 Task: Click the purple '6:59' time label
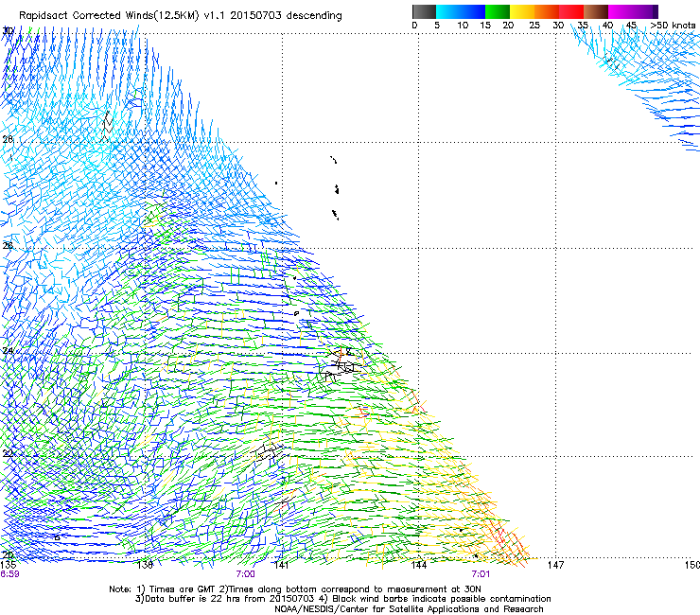[x=9, y=574]
